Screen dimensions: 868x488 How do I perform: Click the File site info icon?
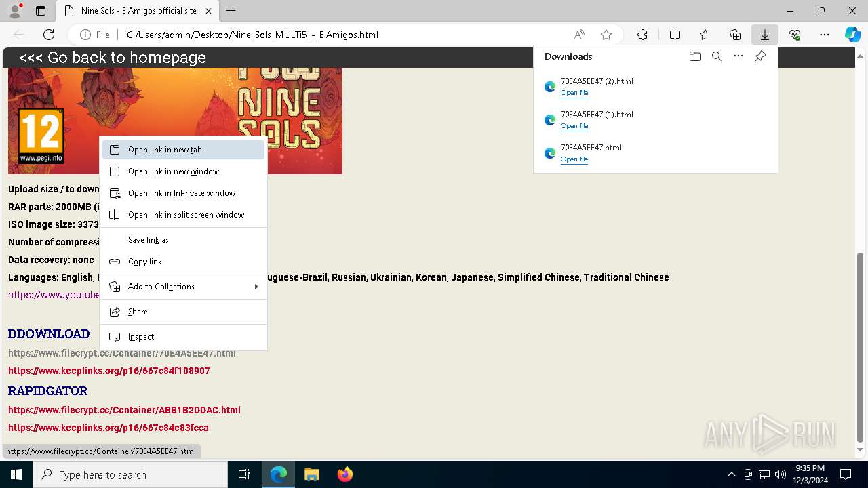pos(95,35)
